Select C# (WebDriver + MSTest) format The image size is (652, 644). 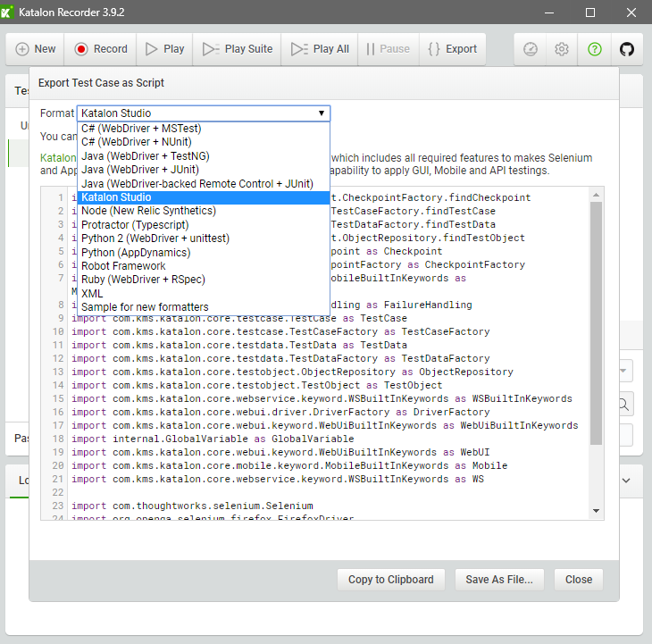point(204,129)
